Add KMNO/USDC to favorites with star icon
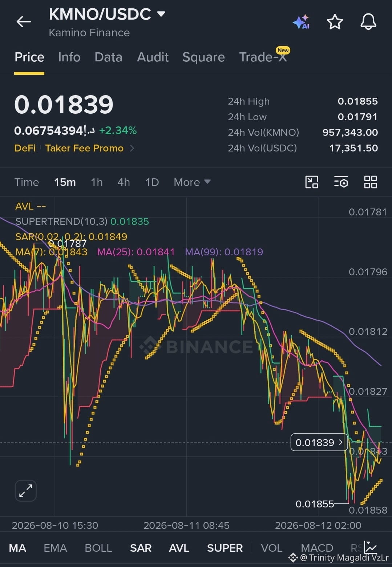This screenshot has height=567, width=392. (x=335, y=22)
